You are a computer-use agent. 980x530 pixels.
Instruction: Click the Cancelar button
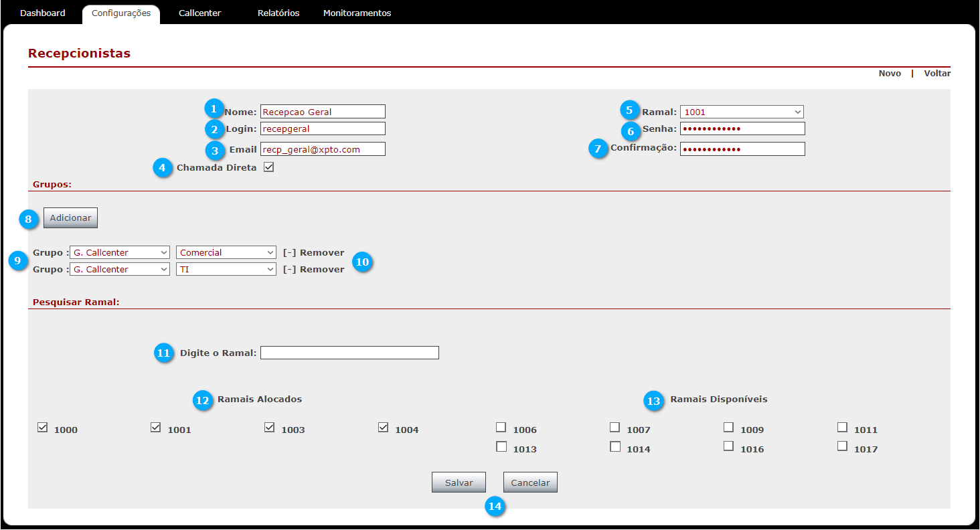530,482
